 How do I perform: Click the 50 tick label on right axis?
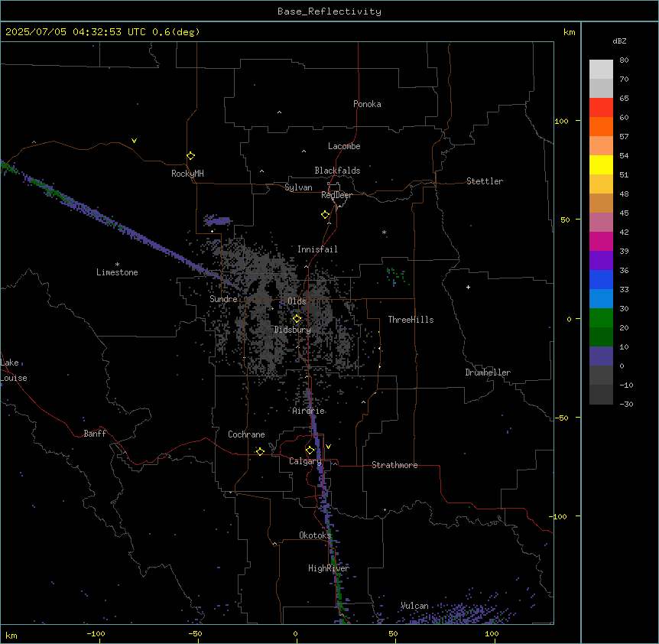click(x=565, y=220)
